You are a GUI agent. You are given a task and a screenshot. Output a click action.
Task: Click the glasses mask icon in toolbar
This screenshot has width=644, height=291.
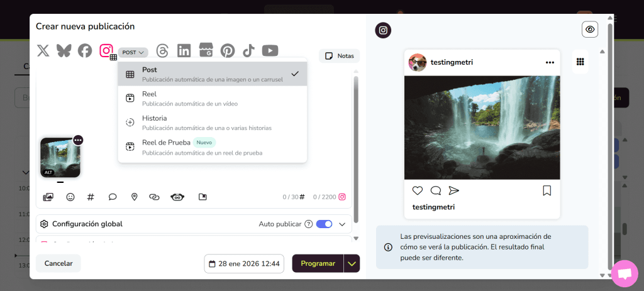tap(177, 197)
